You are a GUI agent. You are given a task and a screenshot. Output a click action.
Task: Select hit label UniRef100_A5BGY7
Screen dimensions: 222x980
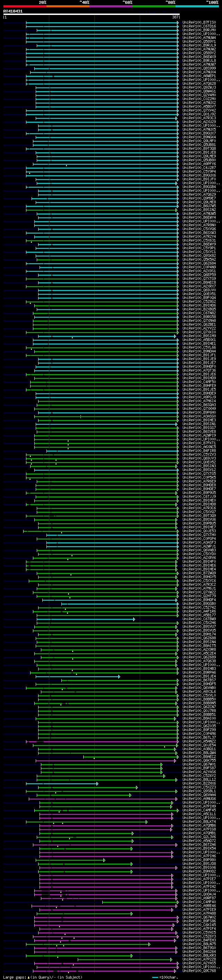click(199, 106)
